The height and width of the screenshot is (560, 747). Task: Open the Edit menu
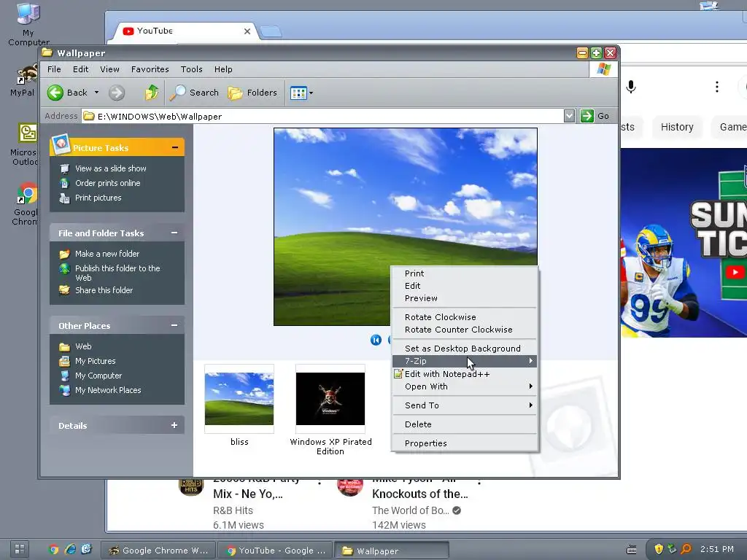click(80, 69)
